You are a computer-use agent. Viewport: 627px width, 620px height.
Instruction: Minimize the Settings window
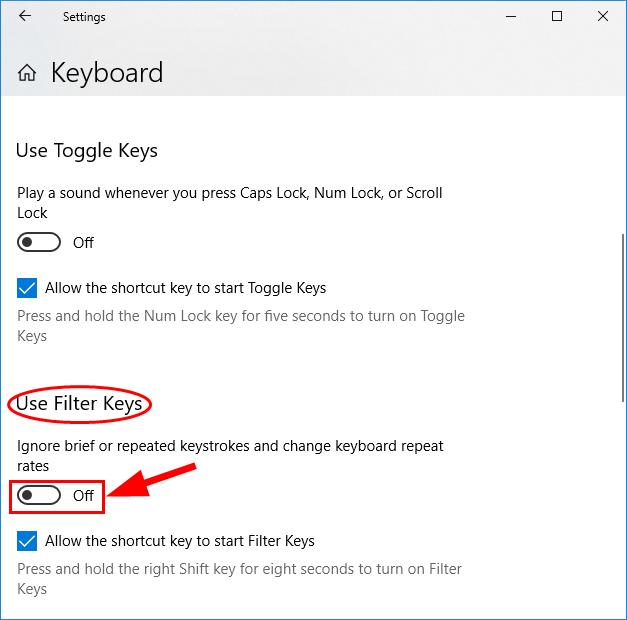tap(511, 16)
